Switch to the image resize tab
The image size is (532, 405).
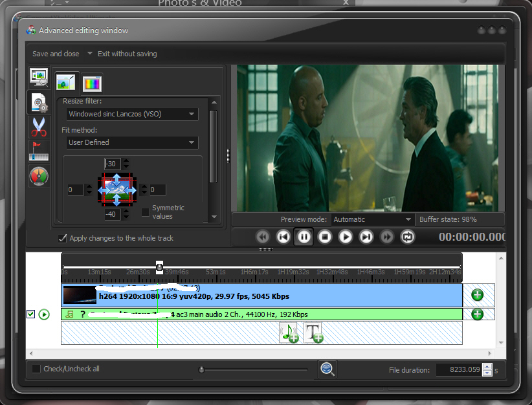[x=65, y=82]
